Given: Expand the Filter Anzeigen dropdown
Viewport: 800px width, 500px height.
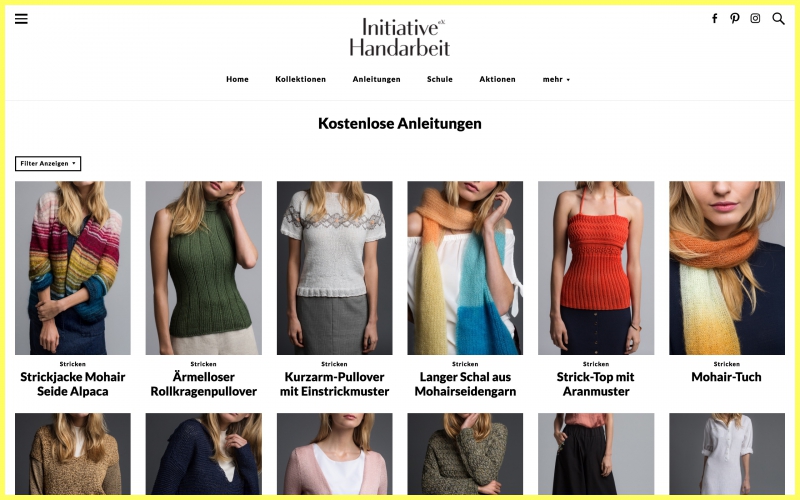Looking at the screenshot, I should tap(48, 163).
